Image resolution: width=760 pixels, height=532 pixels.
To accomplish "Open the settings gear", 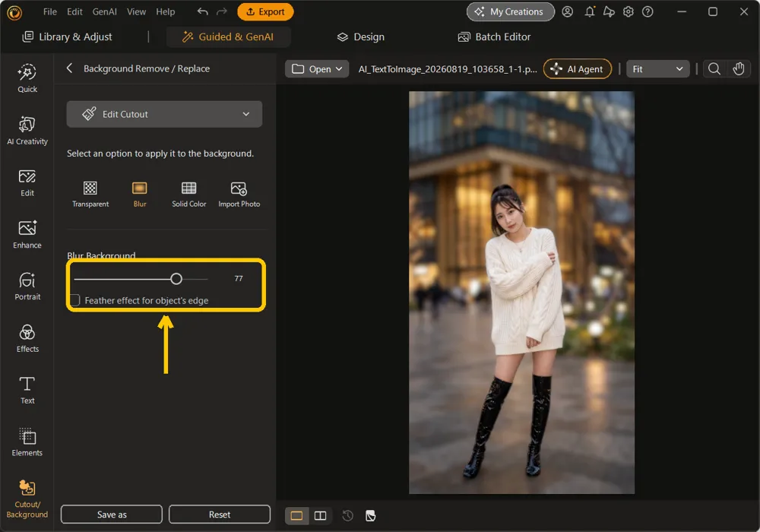I will point(629,11).
